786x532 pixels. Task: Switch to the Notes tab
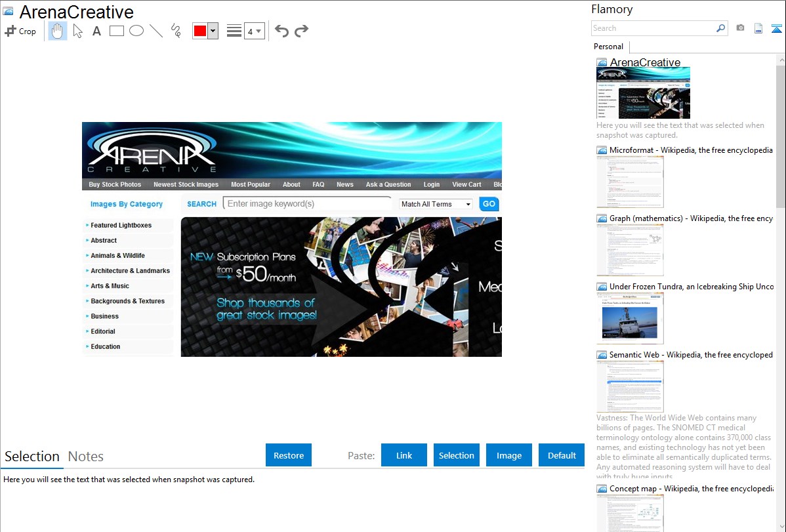tap(86, 457)
